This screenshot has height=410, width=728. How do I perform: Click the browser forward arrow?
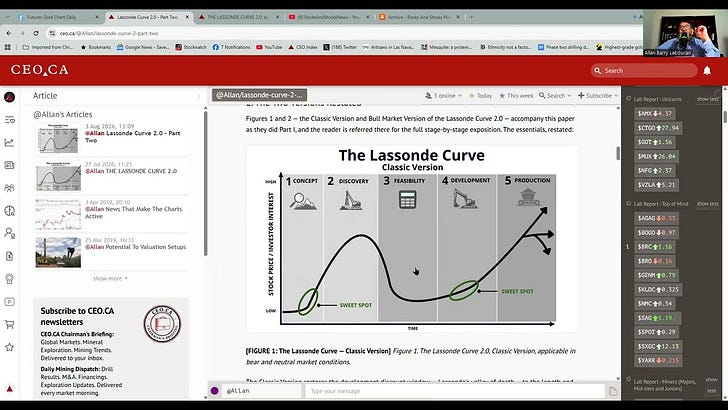coord(22,33)
